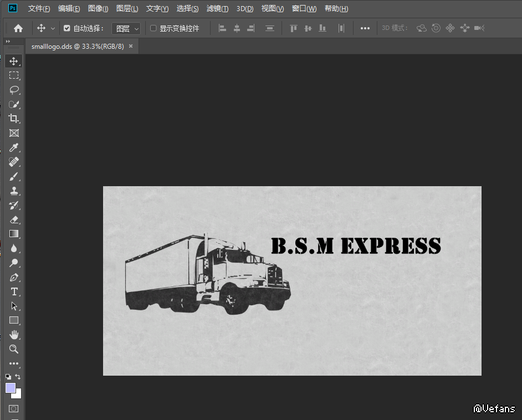Toggle the 自动选择 checkbox

point(67,28)
